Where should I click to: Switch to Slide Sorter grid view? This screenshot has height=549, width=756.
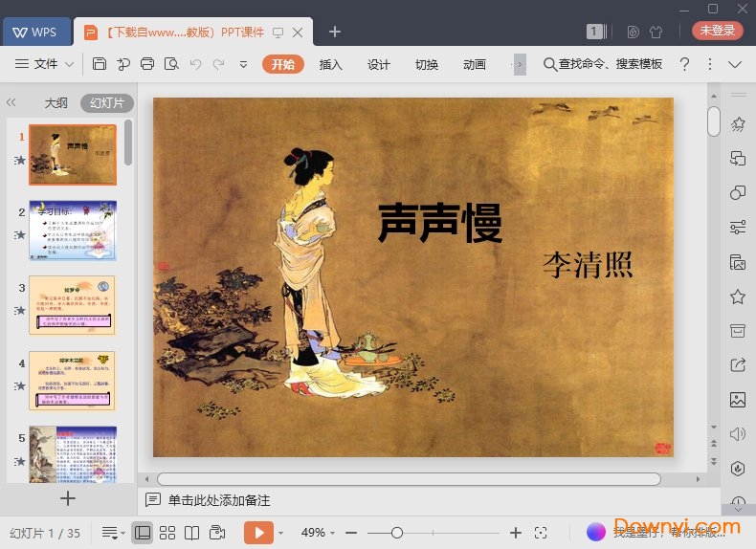(167, 533)
